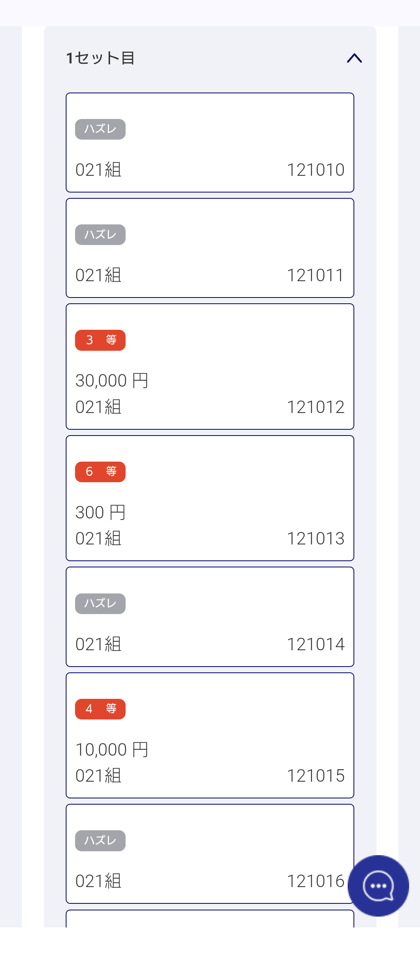Select ticket number 121012
Viewport: 420px width, 980px height.
tap(315, 407)
